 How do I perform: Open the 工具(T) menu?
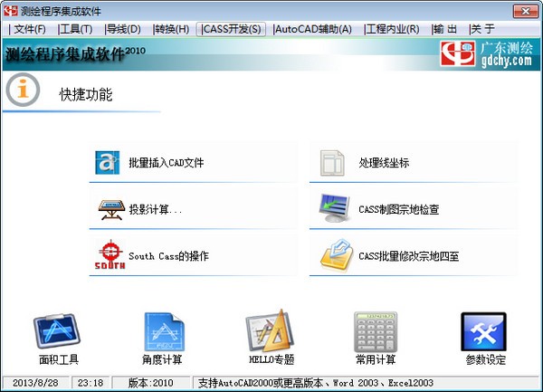click(75, 29)
